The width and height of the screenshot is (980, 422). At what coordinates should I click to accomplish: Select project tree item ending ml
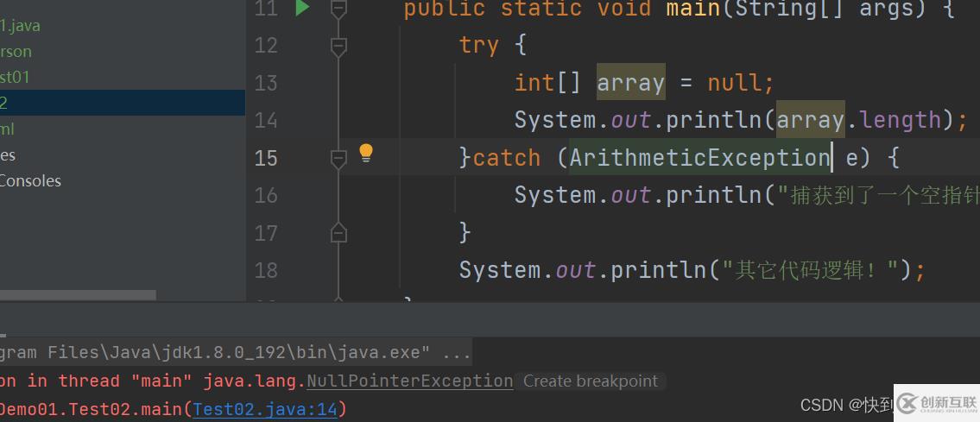7,129
